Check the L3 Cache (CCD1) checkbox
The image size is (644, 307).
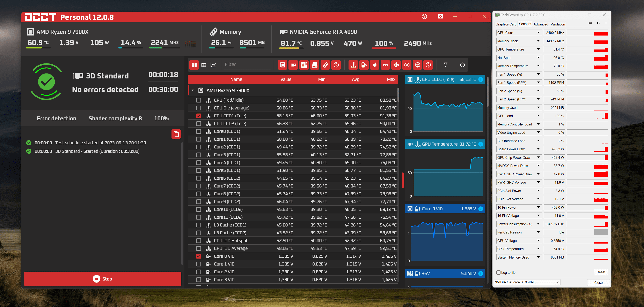point(198,225)
